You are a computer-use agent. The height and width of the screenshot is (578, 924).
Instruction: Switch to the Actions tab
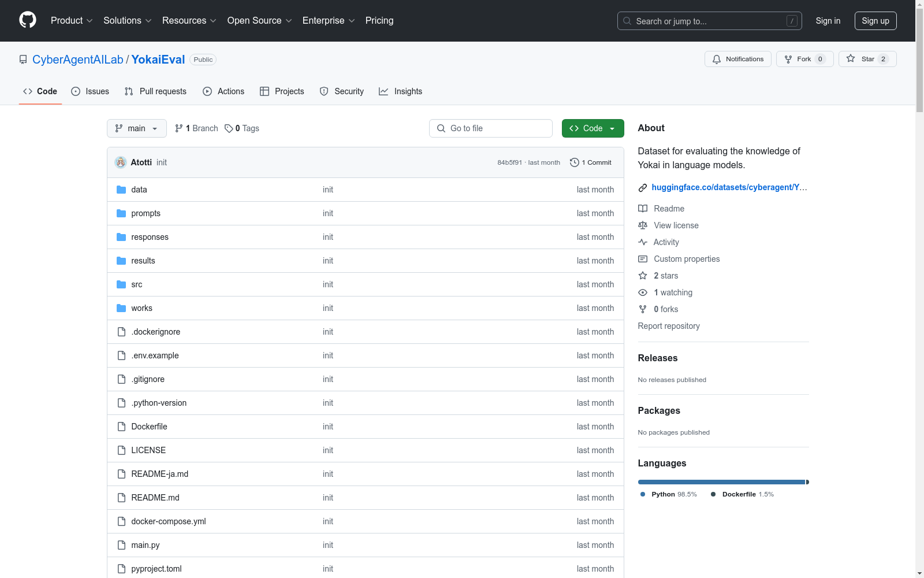click(223, 91)
